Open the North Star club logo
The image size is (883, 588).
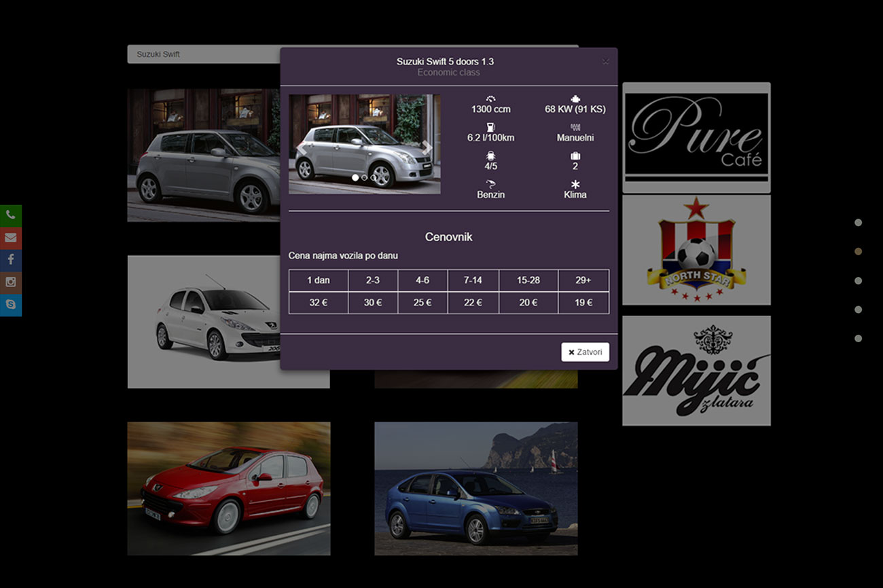click(696, 250)
